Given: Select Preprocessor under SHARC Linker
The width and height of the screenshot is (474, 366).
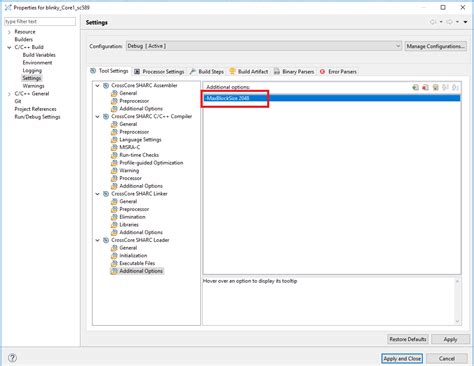Looking at the screenshot, I should pos(134,209).
